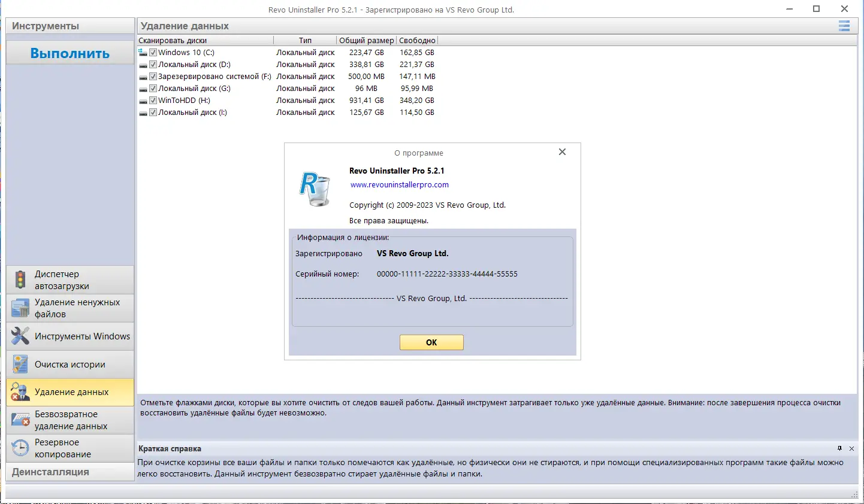Click the evidence remover agent icon
Screen dimensions: 864x504
click(20, 392)
